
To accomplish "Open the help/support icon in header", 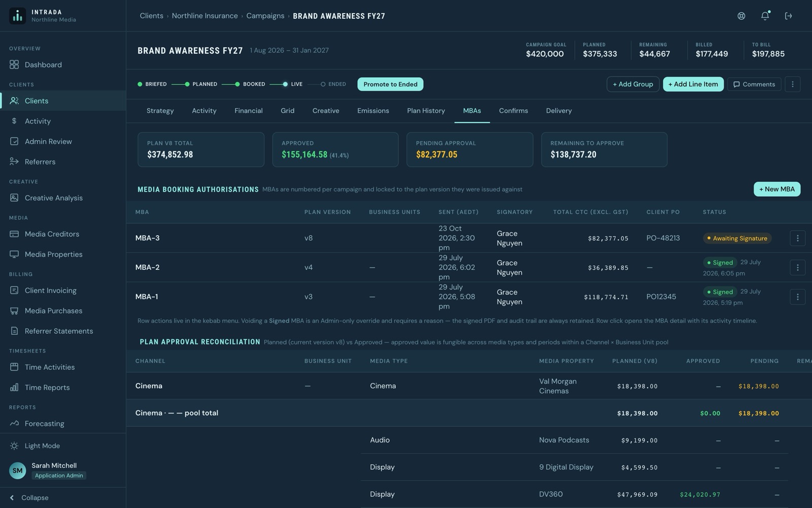I will [x=741, y=16].
